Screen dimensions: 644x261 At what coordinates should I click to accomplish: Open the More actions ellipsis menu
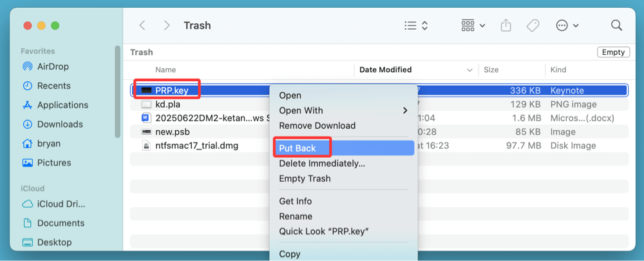(567, 26)
